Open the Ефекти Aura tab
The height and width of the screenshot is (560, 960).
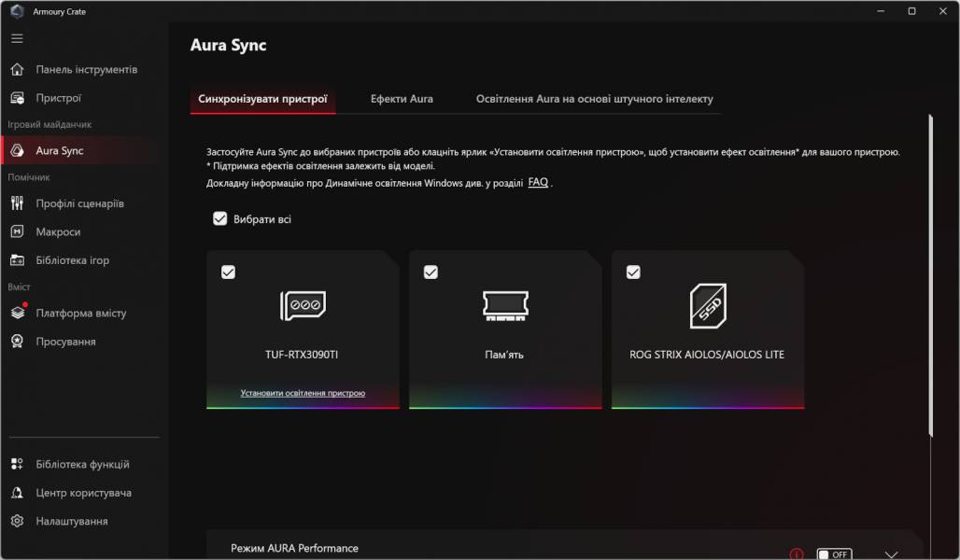[402, 99]
